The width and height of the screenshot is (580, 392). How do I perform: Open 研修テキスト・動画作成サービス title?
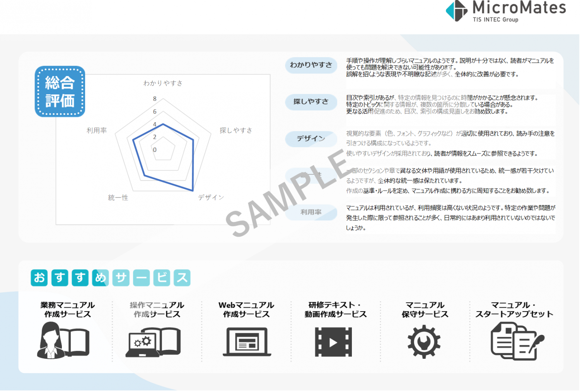tap(336, 310)
